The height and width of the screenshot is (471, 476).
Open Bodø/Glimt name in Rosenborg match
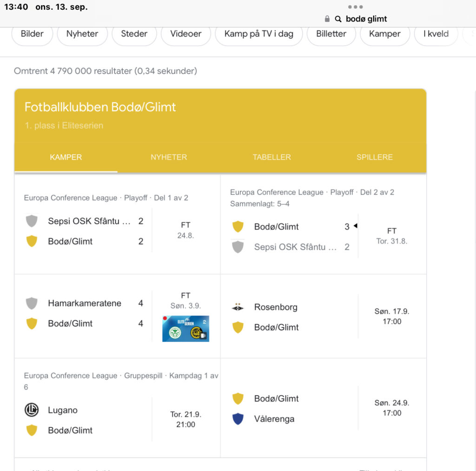point(276,327)
